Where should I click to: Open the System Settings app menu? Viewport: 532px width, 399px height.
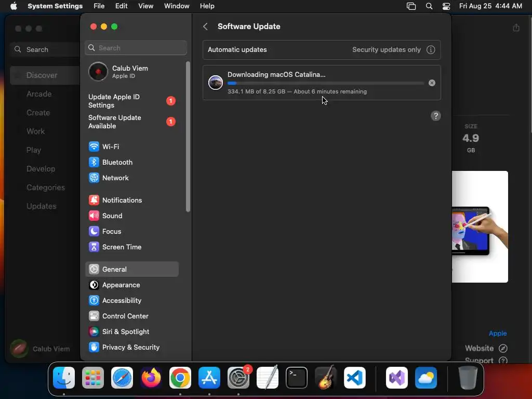pos(55,6)
